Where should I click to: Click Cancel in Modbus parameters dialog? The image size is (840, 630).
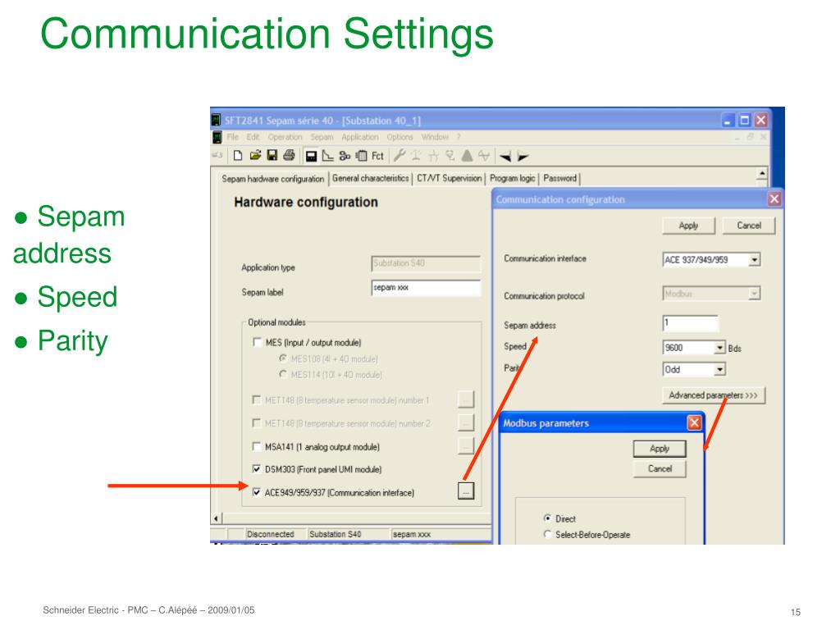[660, 468]
